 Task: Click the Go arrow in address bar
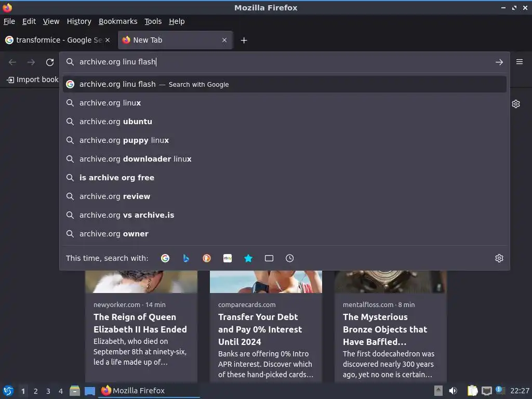pos(499,62)
